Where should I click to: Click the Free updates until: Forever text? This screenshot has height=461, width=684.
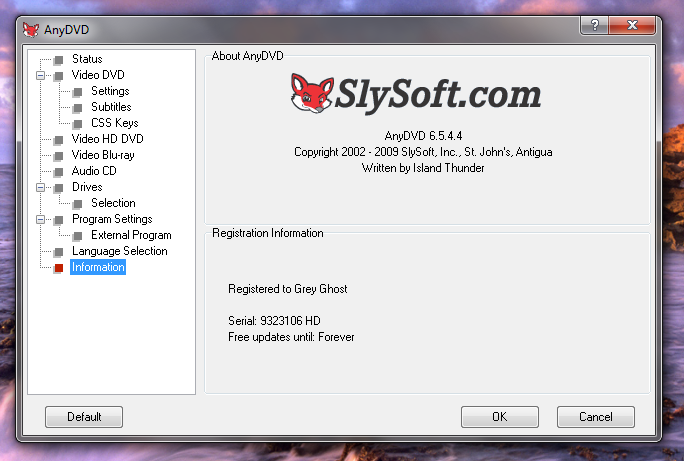click(291, 337)
